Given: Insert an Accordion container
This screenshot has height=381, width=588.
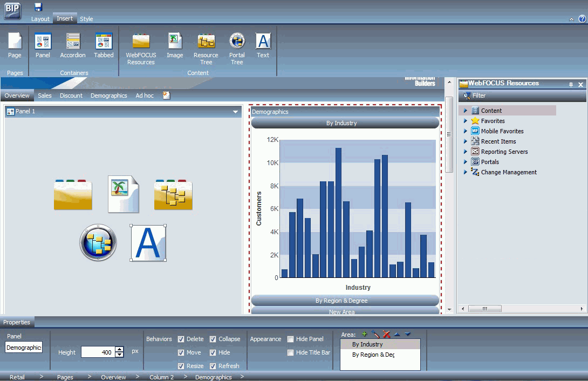Looking at the screenshot, I should (73, 45).
